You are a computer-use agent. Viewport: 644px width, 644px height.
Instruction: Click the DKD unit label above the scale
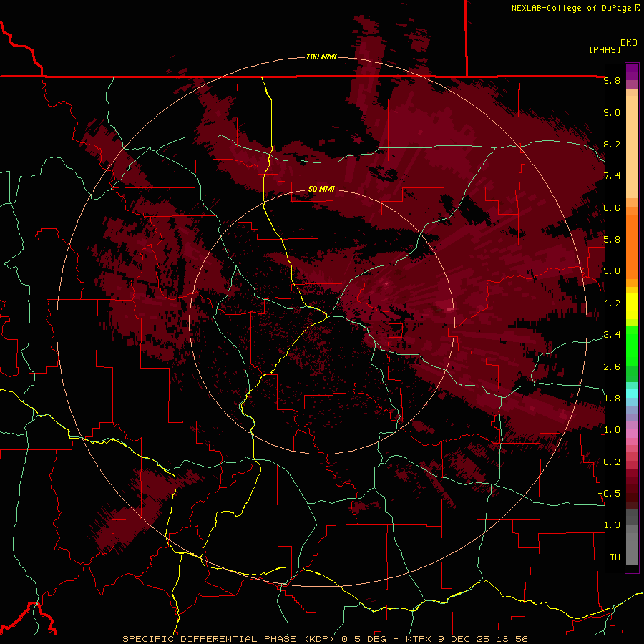pos(629,43)
